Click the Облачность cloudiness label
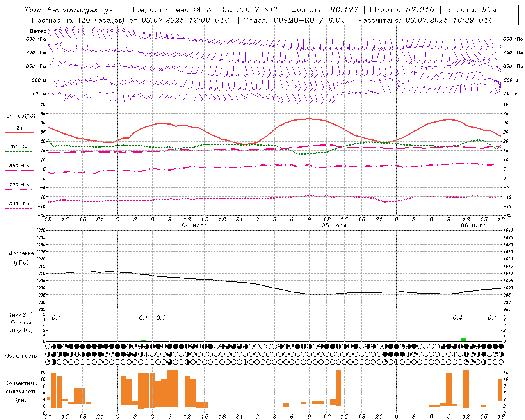This screenshot has height=420, width=525. (21, 356)
